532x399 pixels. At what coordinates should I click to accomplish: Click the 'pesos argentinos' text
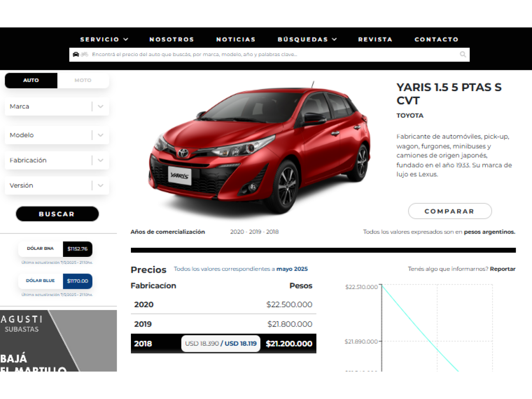click(490, 232)
